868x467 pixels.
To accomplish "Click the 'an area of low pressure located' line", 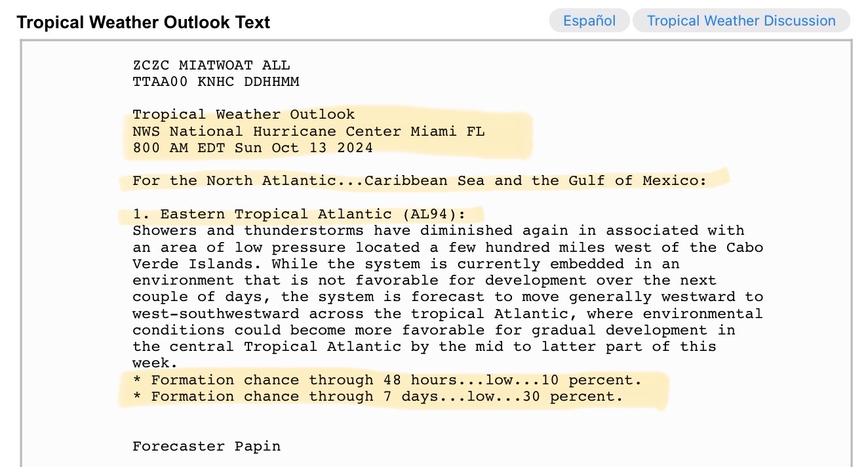I will point(448,247).
